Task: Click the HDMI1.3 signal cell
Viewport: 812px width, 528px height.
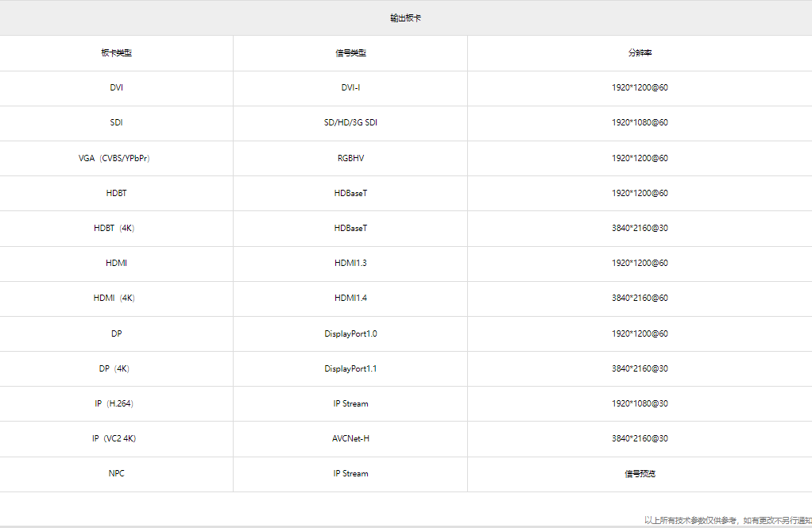Action: 350,263
